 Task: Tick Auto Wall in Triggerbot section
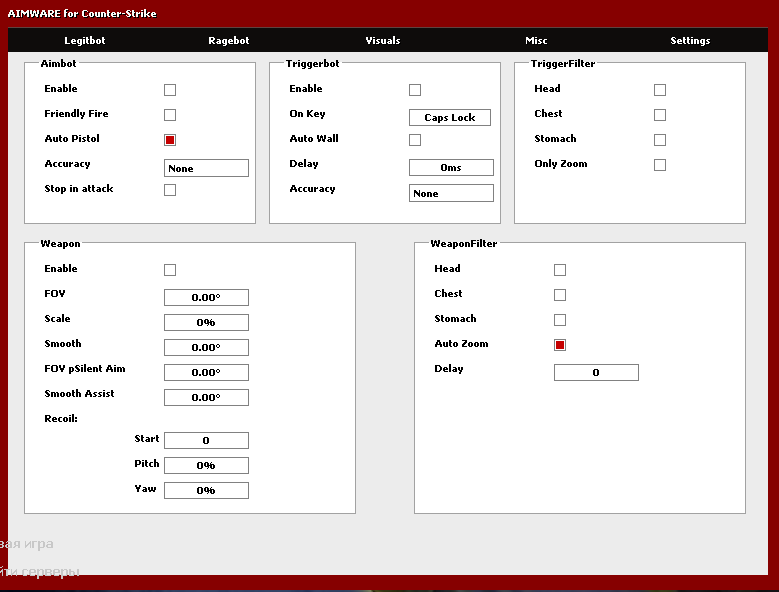click(x=415, y=140)
